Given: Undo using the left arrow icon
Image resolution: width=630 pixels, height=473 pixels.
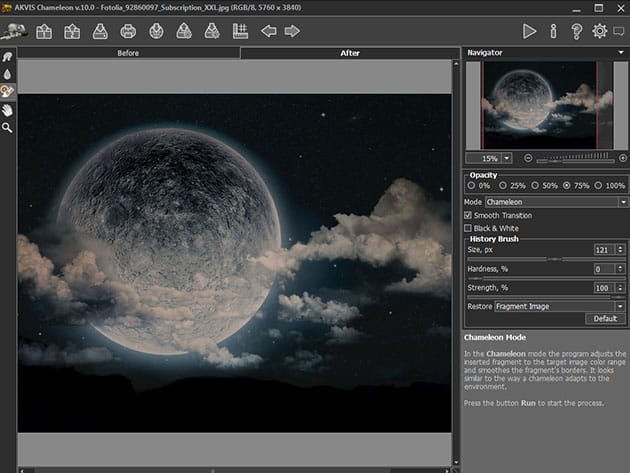Looking at the screenshot, I should click(x=268, y=31).
